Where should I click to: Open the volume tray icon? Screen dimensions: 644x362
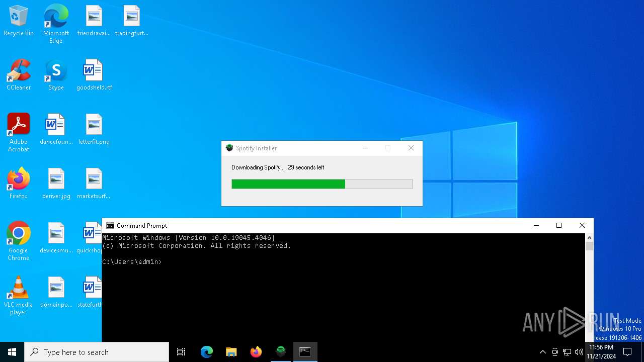click(579, 352)
